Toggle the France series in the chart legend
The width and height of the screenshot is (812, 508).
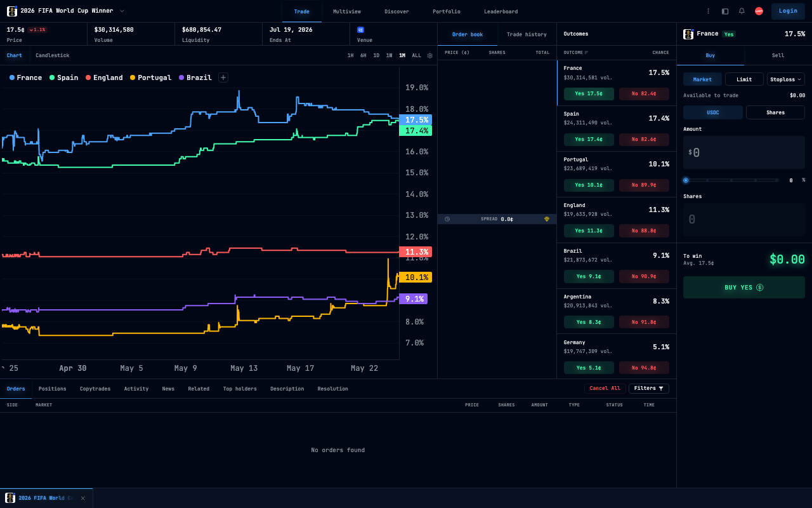(25, 77)
